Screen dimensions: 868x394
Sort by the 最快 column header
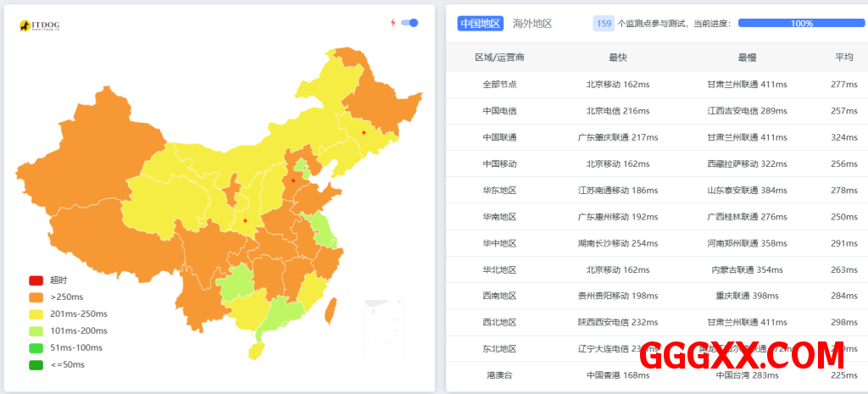tap(617, 58)
